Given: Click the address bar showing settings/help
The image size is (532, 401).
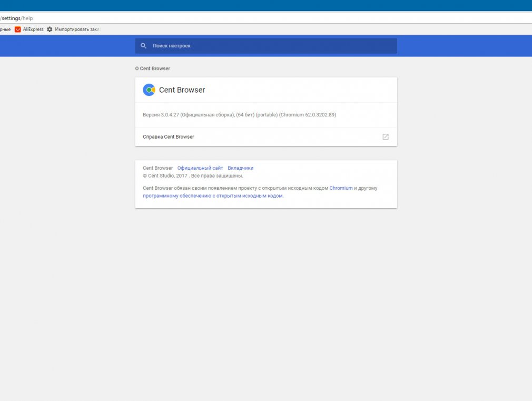Looking at the screenshot, I should click(266, 18).
